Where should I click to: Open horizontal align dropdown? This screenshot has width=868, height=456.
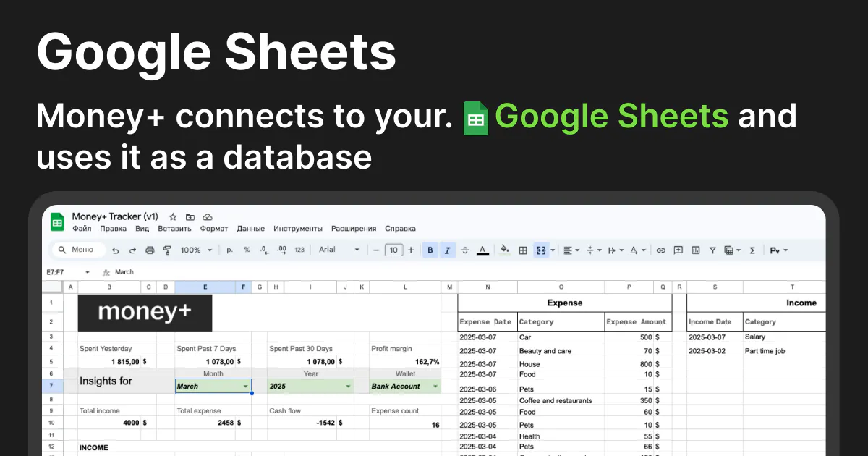point(571,250)
